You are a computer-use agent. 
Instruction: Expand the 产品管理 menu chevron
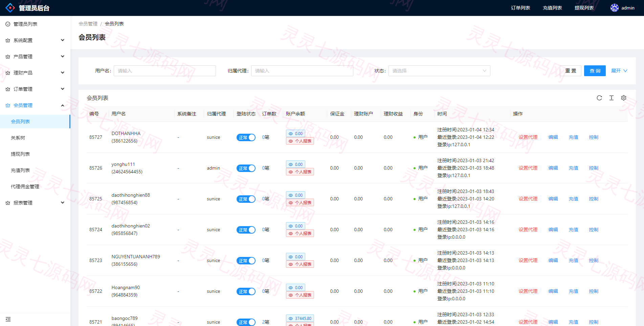click(x=63, y=56)
